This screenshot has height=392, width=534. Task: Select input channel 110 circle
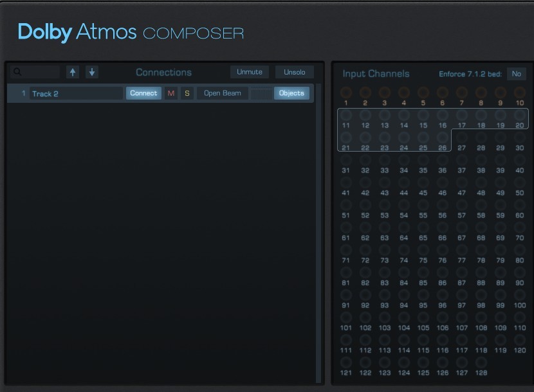tap(520, 317)
